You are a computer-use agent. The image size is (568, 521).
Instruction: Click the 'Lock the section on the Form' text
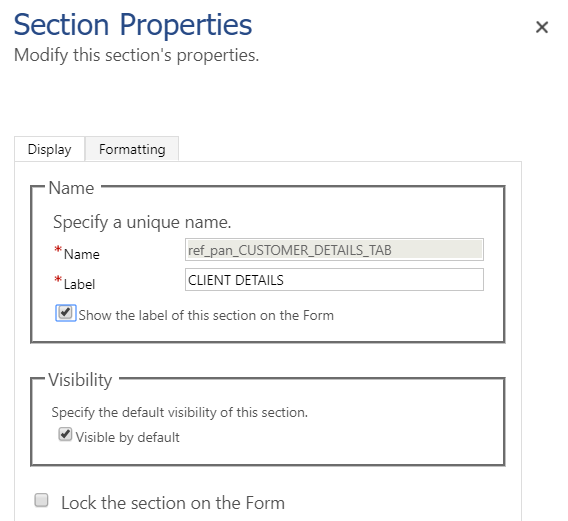click(x=173, y=503)
